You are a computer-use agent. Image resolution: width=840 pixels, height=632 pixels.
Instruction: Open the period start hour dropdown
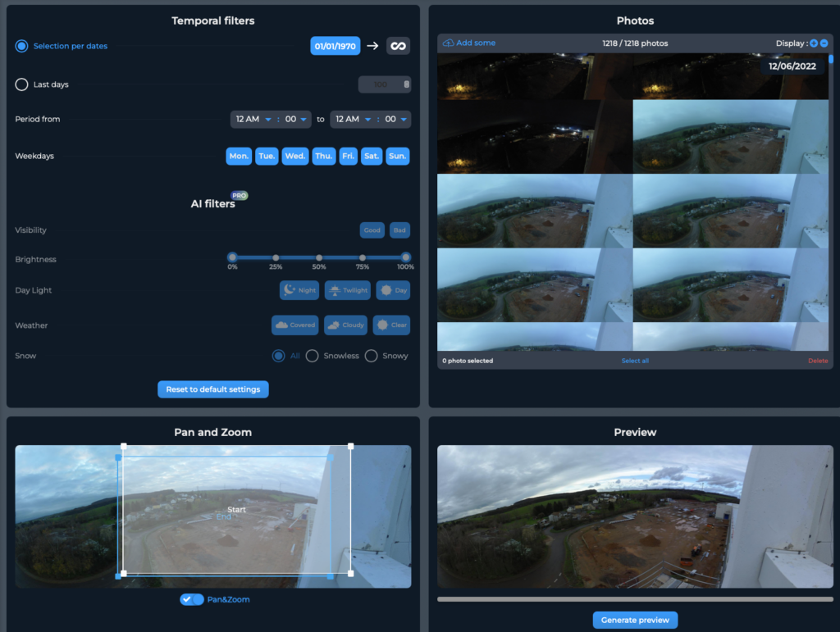pos(253,120)
